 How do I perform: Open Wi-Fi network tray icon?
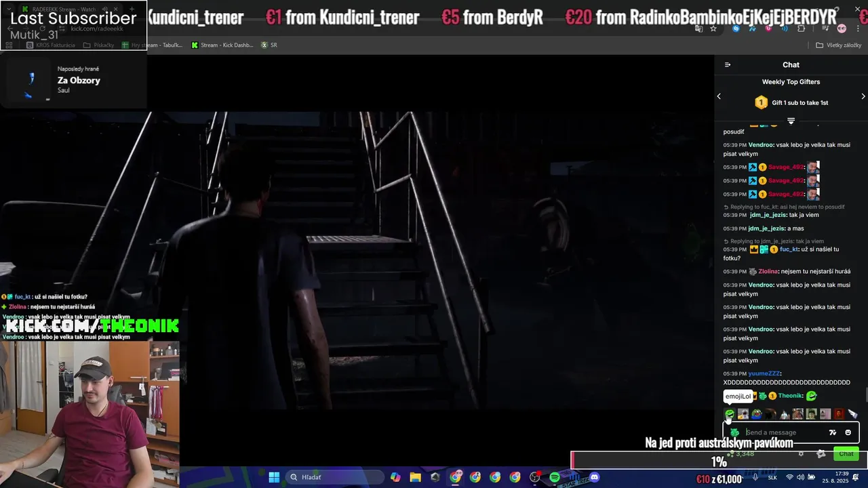789,477
